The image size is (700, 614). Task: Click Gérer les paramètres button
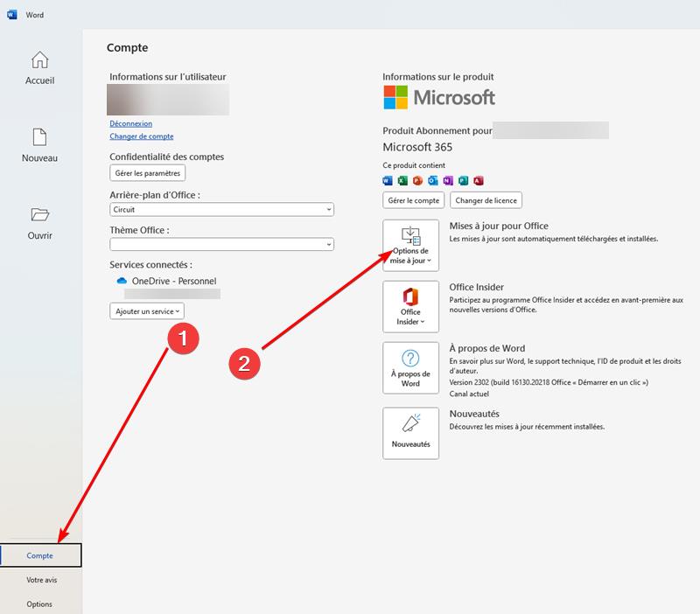coord(147,173)
